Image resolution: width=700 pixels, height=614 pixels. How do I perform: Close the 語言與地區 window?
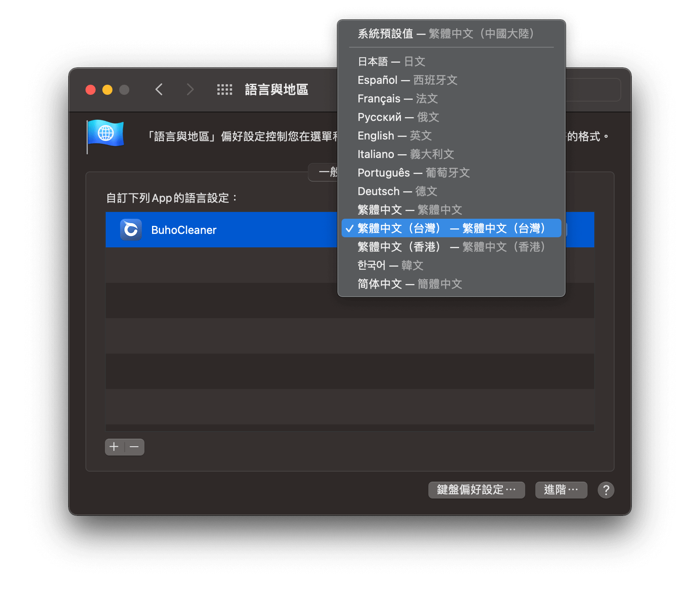pyautogui.click(x=91, y=90)
